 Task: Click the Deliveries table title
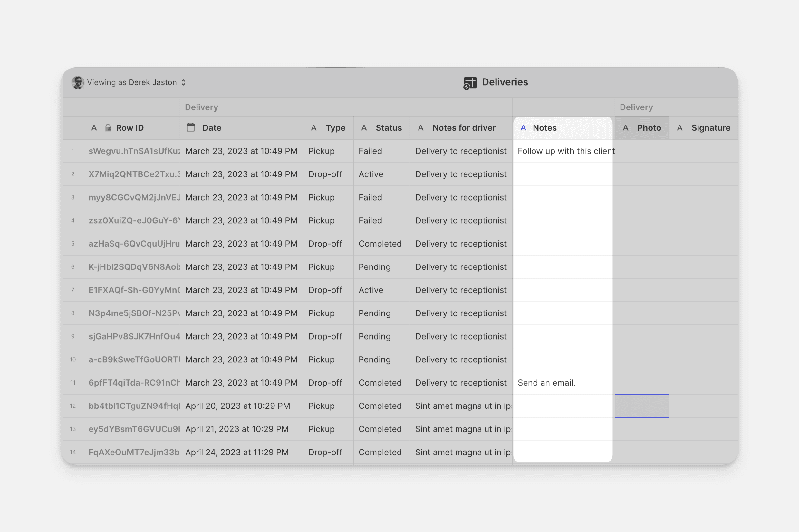505,82
